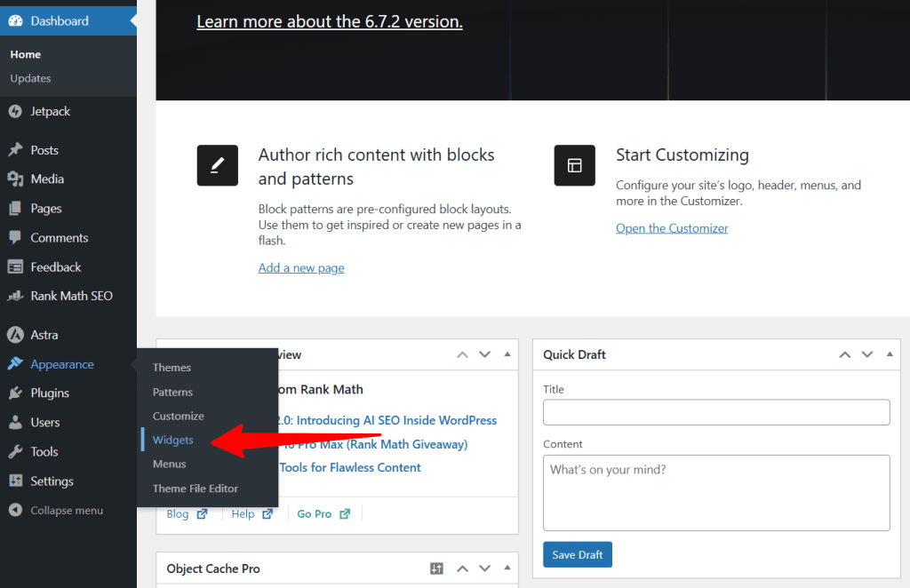Click the Astra logo icon
Screen dimensions: 910x588
(14, 335)
